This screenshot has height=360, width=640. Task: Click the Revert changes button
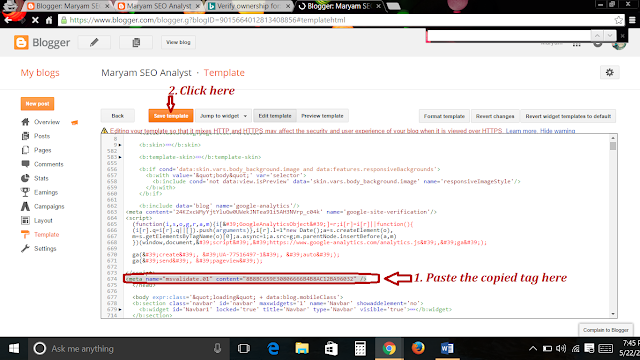point(495,116)
